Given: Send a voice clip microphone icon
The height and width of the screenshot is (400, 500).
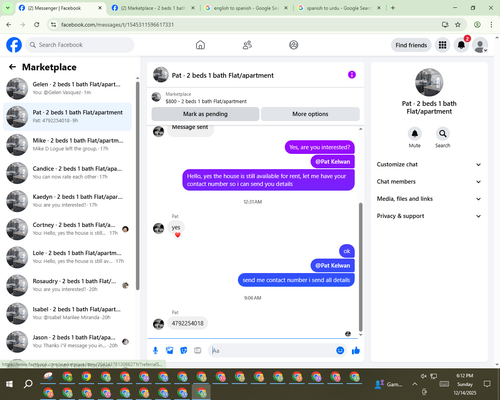Looking at the screenshot, I should pyautogui.click(x=155, y=350).
